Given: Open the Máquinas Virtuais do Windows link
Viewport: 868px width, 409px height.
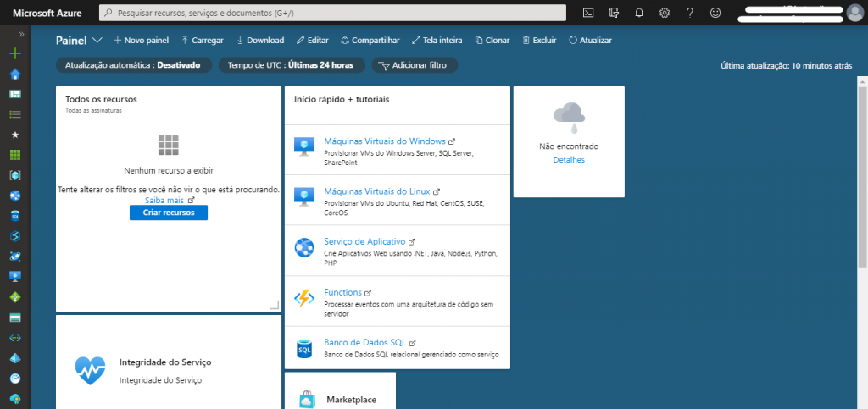Looking at the screenshot, I should pos(384,141).
